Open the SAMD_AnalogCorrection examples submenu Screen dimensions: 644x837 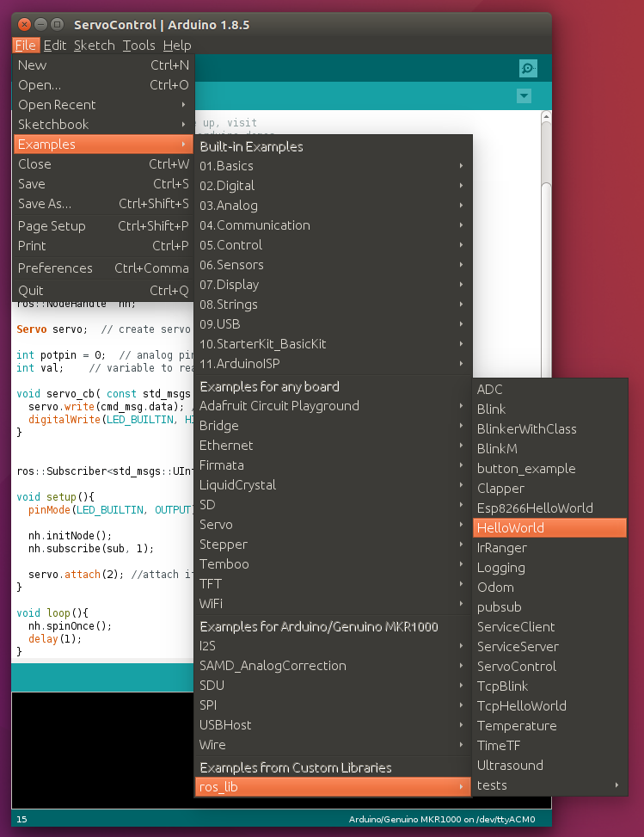(333, 666)
